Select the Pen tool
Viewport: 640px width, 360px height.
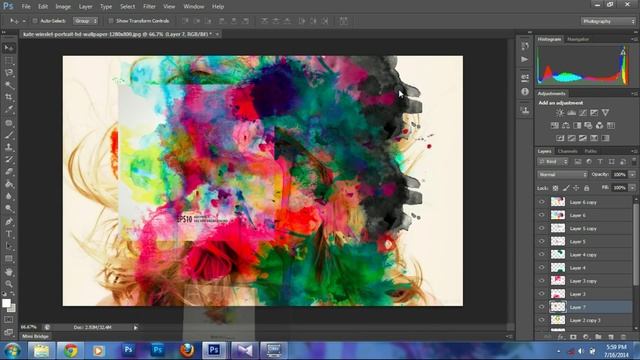pos(9,222)
